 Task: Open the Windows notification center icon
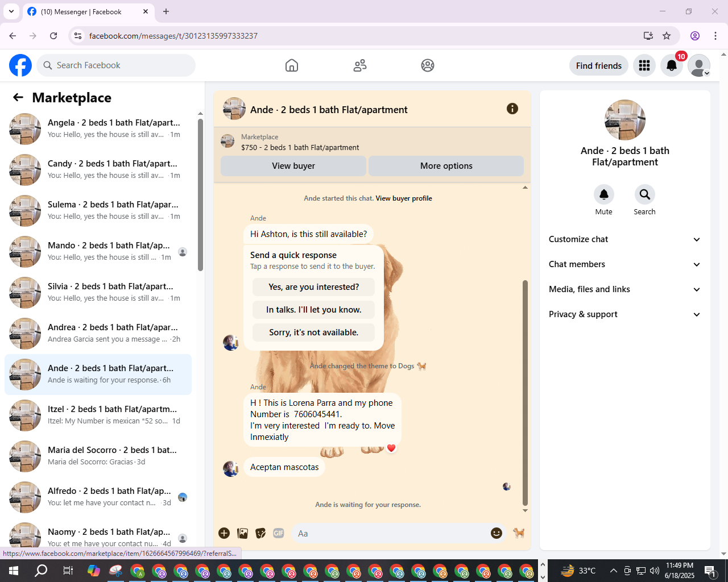click(x=711, y=571)
